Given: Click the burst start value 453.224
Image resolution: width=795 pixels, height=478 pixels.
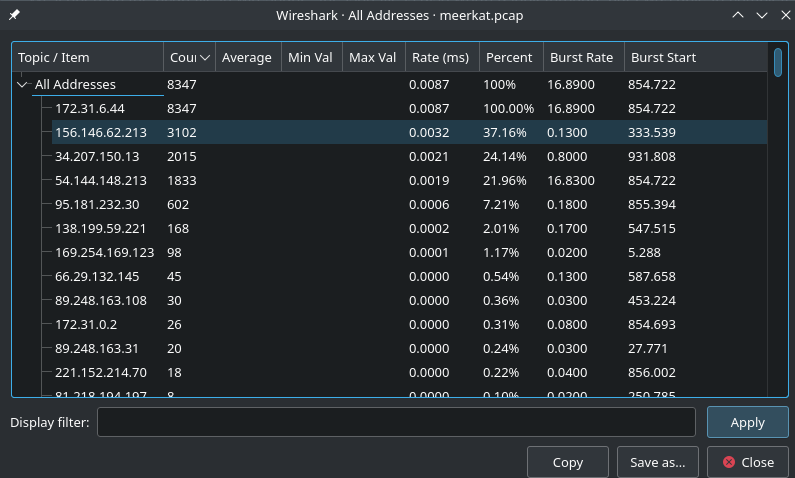Looking at the screenshot, I should click(x=652, y=301).
